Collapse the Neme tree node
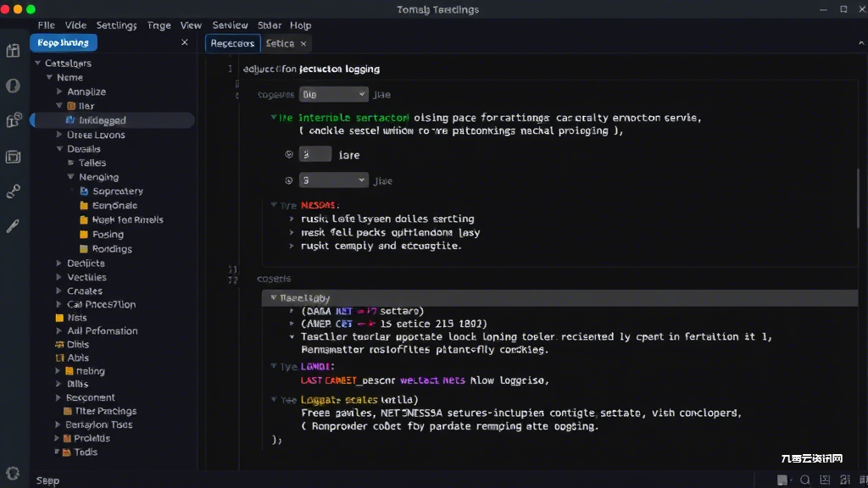Viewport: 868px width, 488px height. pos(49,77)
